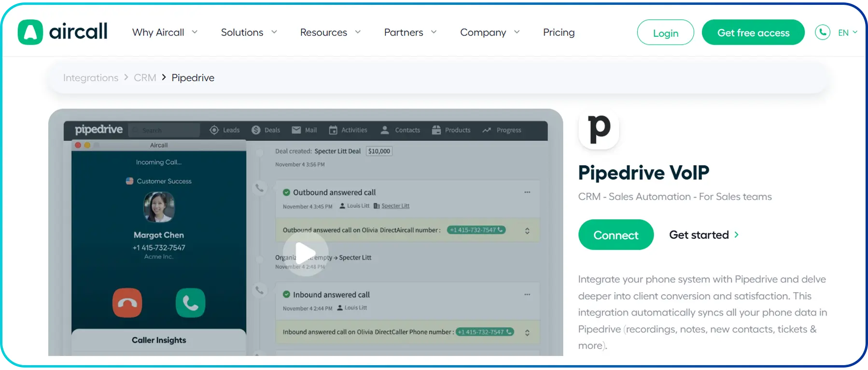
Task: Click the Activities calendar icon
Action: 333,130
